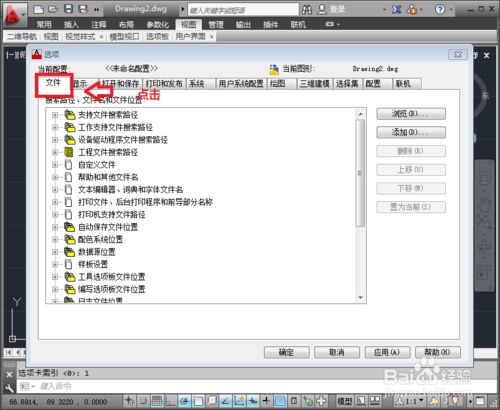Click the clean screen icon

(x=480, y=401)
